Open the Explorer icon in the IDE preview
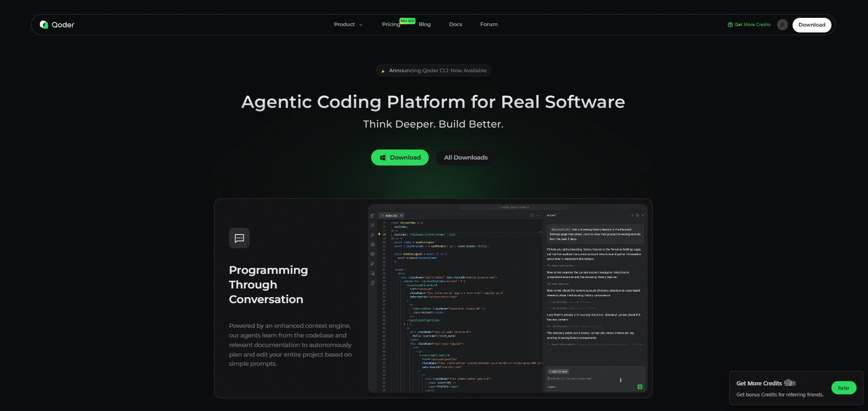This screenshot has width=868, height=411. 373,216
